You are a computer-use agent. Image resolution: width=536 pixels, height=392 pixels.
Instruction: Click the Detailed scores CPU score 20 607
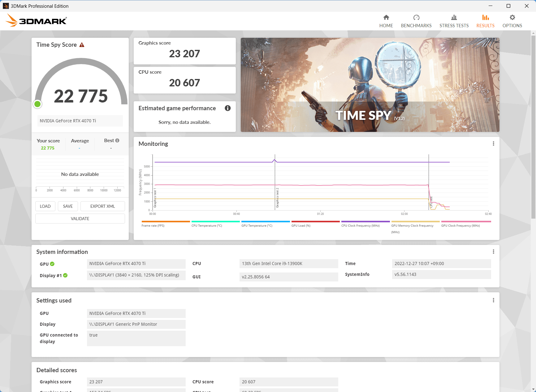pos(289,382)
